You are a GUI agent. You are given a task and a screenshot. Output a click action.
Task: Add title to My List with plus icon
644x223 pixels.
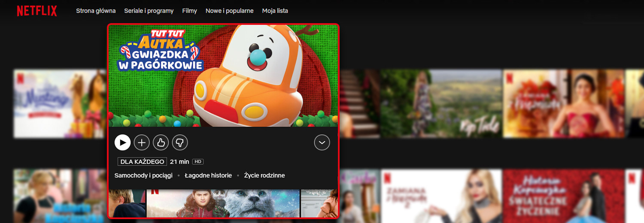click(142, 142)
